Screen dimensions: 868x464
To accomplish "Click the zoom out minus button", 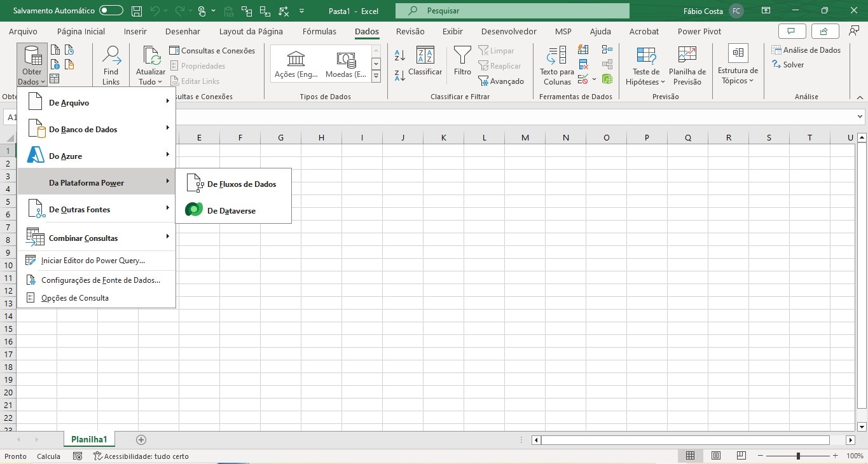I will 759,456.
